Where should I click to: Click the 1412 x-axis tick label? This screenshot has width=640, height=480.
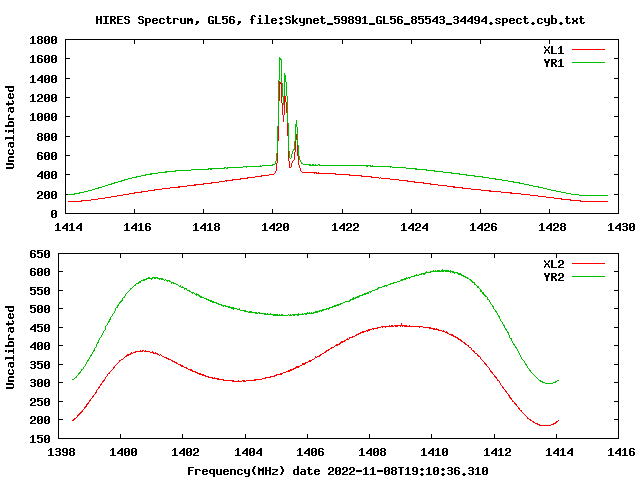click(497, 452)
